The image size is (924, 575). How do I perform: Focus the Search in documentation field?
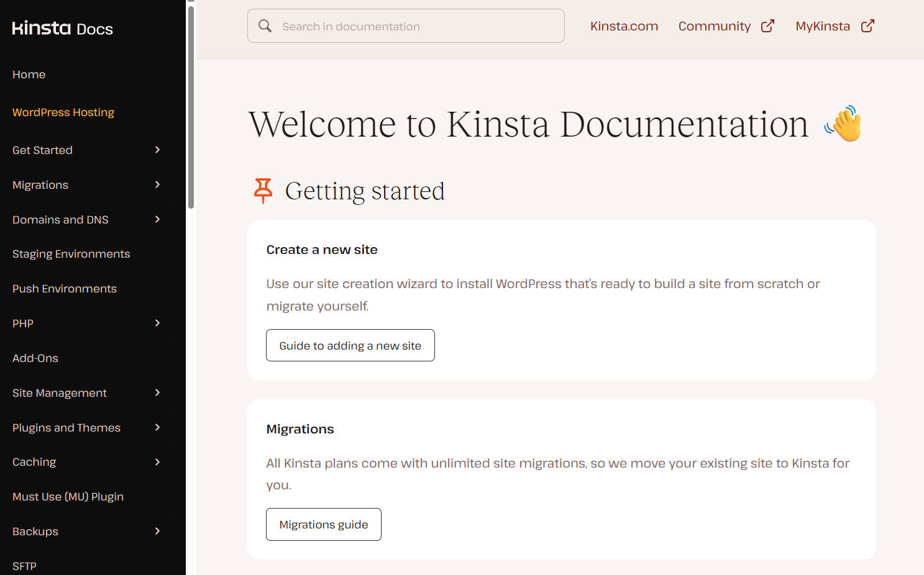416,26
